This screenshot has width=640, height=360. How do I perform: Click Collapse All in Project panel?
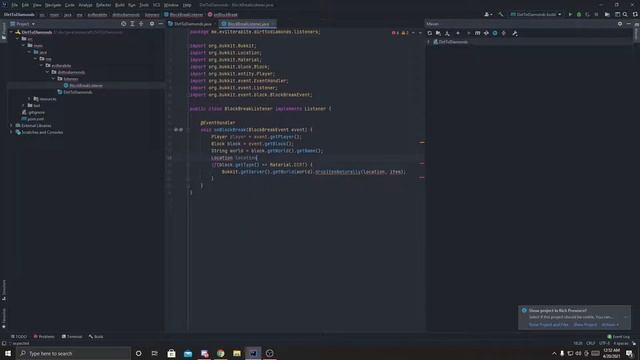click(141, 24)
